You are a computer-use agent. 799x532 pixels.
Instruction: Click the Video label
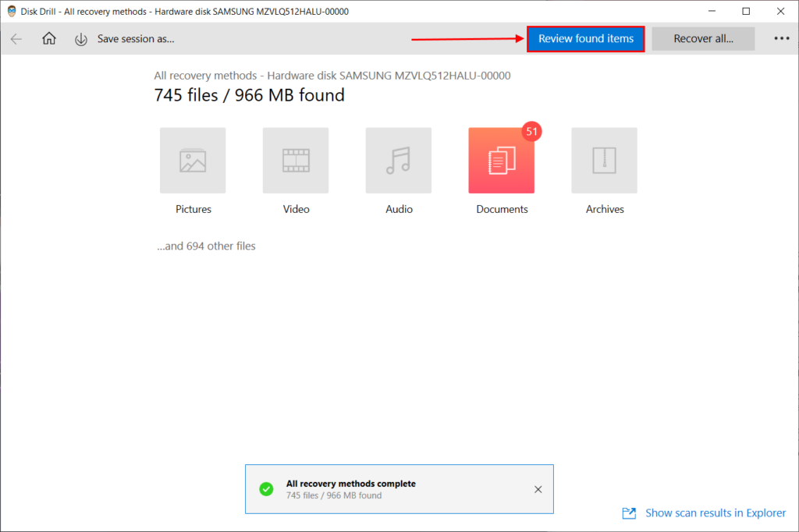[x=296, y=209]
